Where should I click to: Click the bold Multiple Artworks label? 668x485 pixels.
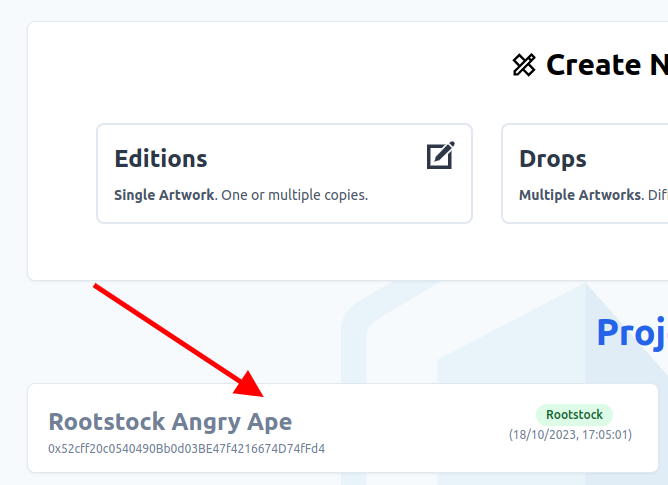coord(580,195)
